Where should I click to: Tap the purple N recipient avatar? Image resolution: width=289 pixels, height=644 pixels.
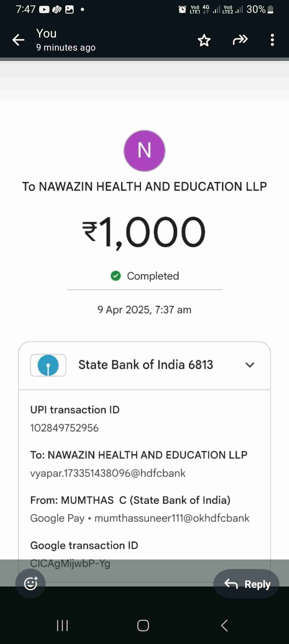pos(144,151)
